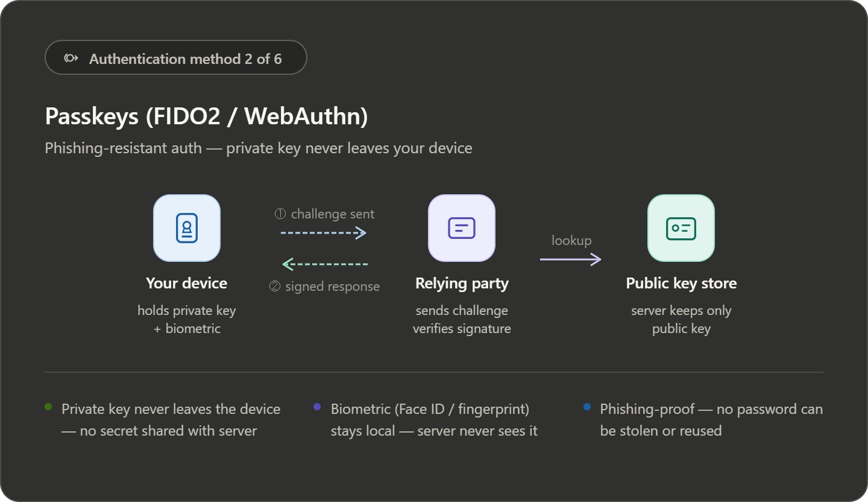The height and width of the screenshot is (502, 868).
Task: Click the Relying party message icon
Action: pyautogui.click(x=462, y=228)
